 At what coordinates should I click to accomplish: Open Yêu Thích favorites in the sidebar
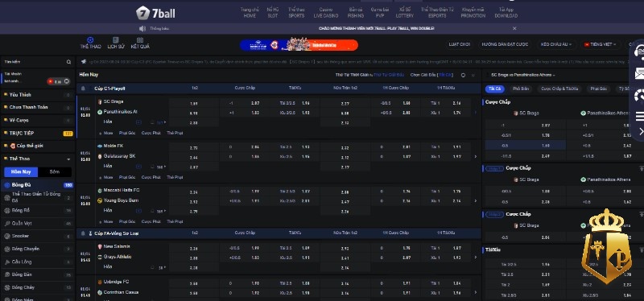click(38, 95)
